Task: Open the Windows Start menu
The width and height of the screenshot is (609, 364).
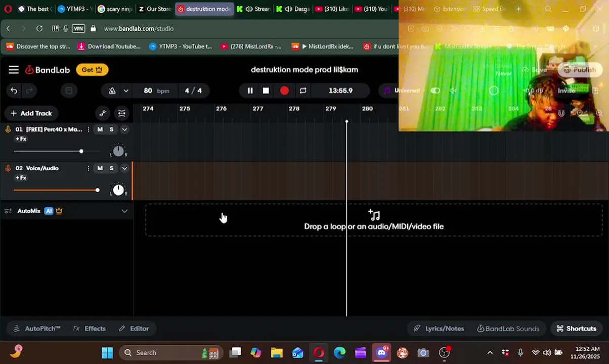Action: coord(107,353)
